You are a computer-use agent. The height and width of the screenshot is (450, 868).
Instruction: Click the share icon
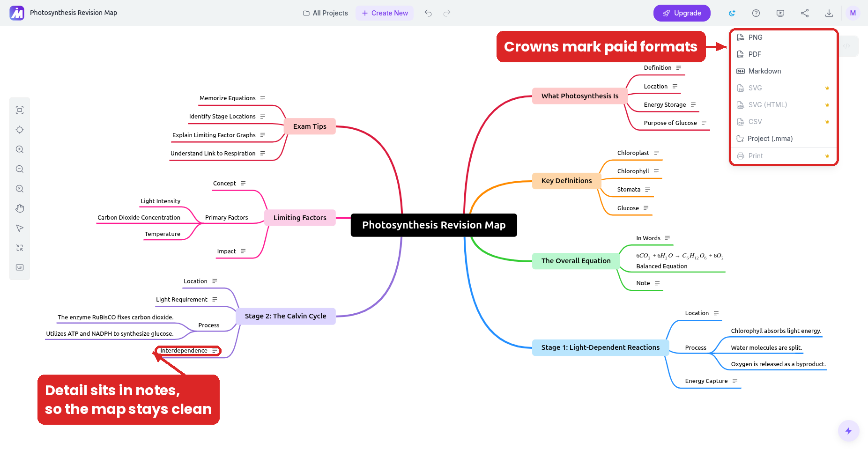pyautogui.click(x=805, y=13)
